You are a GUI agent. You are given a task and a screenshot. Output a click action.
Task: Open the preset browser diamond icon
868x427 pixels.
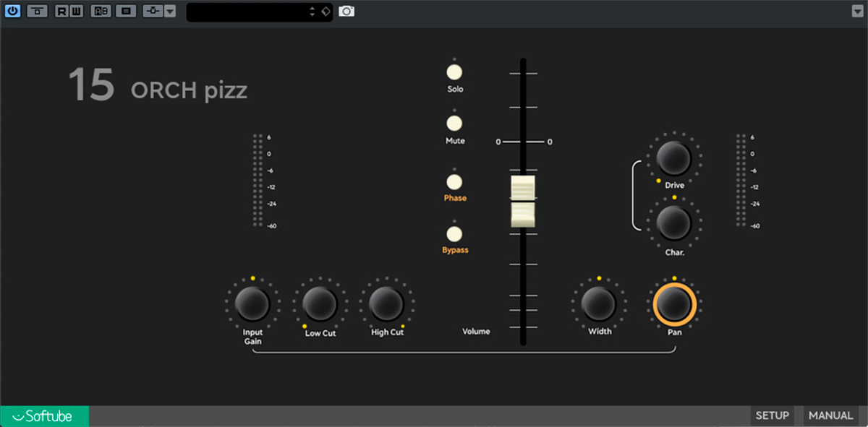point(325,11)
